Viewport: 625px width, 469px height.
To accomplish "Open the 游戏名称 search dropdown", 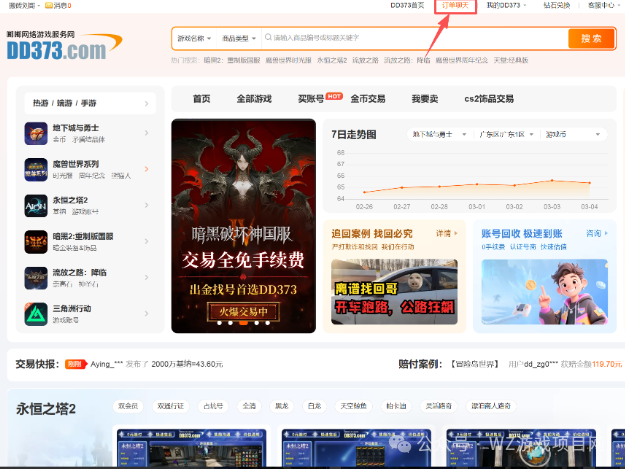I will pyautogui.click(x=194, y=38).
